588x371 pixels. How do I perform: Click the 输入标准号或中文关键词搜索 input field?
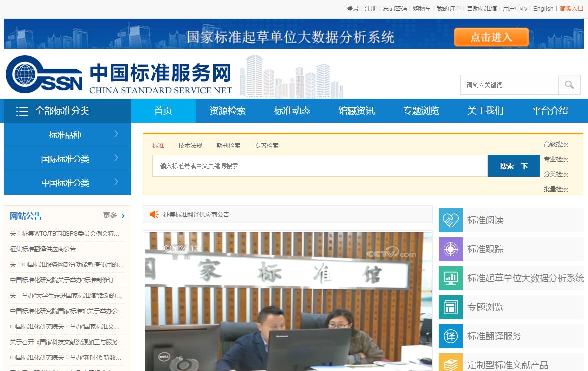click(x=320, y=166)
